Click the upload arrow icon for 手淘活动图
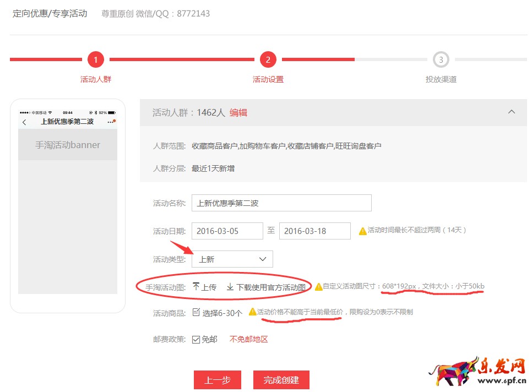This screenshot has height=392, width=532. click(196, 287)
